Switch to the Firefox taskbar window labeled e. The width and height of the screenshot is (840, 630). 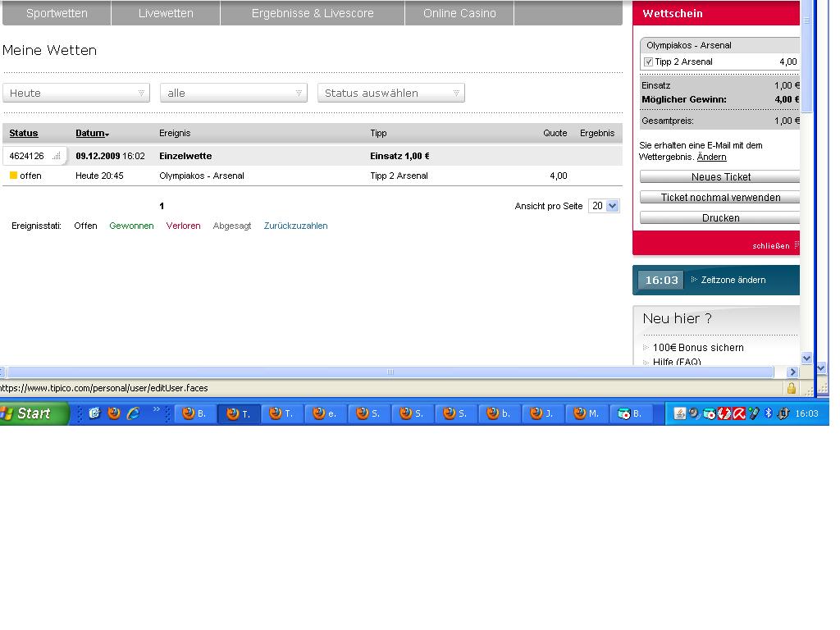pos(325,413)
